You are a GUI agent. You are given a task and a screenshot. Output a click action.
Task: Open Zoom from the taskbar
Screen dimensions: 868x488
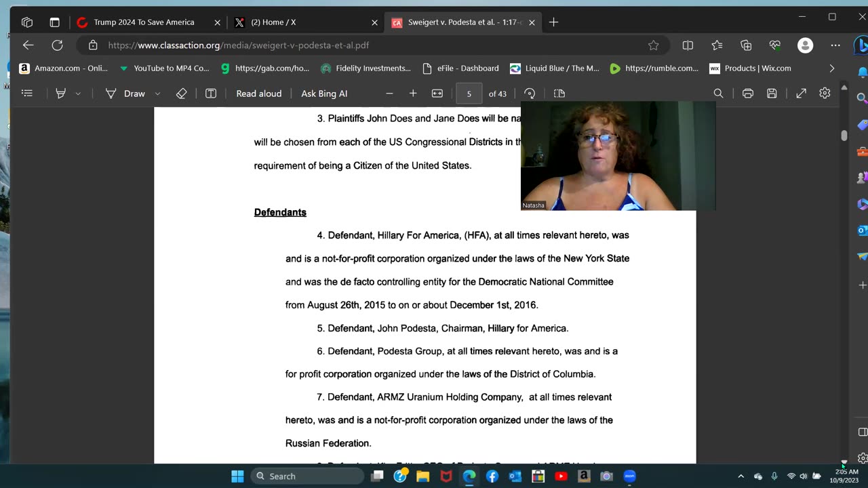(629, 476)
